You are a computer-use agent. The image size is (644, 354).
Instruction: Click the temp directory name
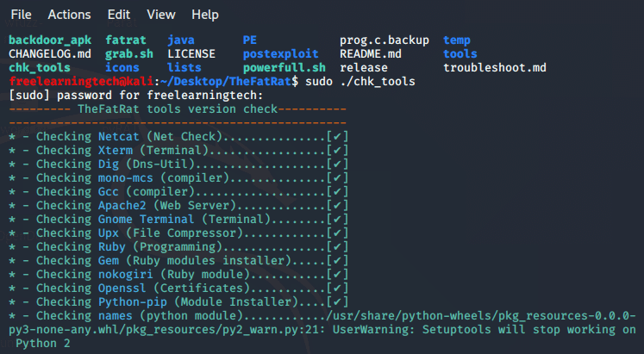(x=457, y=40)
